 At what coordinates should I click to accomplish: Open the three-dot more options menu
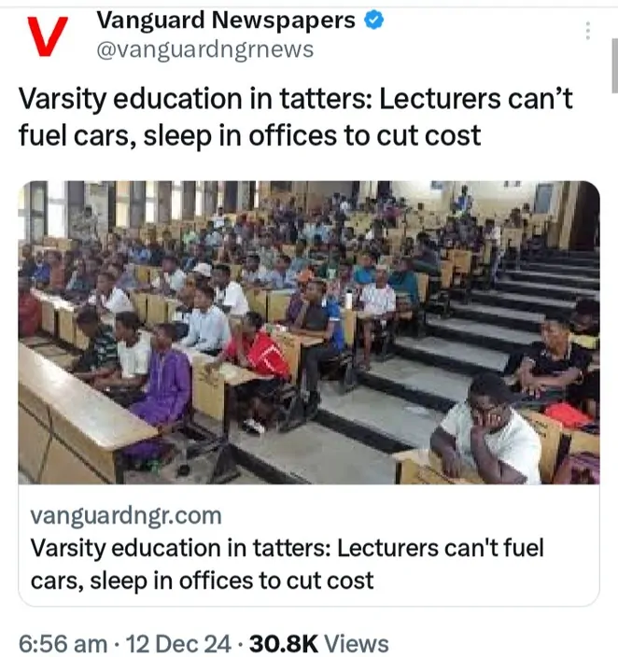pyautogui.click(x=587, y=30)
